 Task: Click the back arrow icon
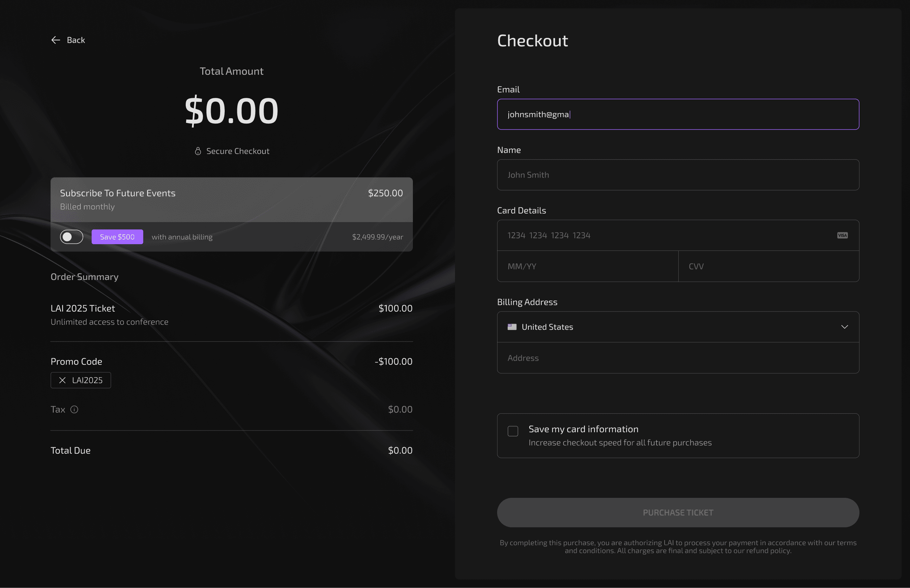click(56, 40)
